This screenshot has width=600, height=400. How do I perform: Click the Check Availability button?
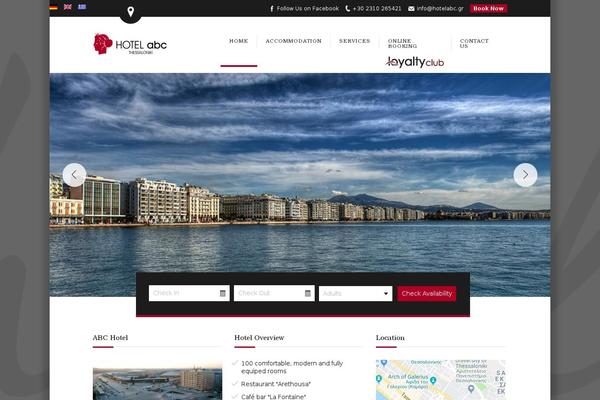(x=427, y=294)
